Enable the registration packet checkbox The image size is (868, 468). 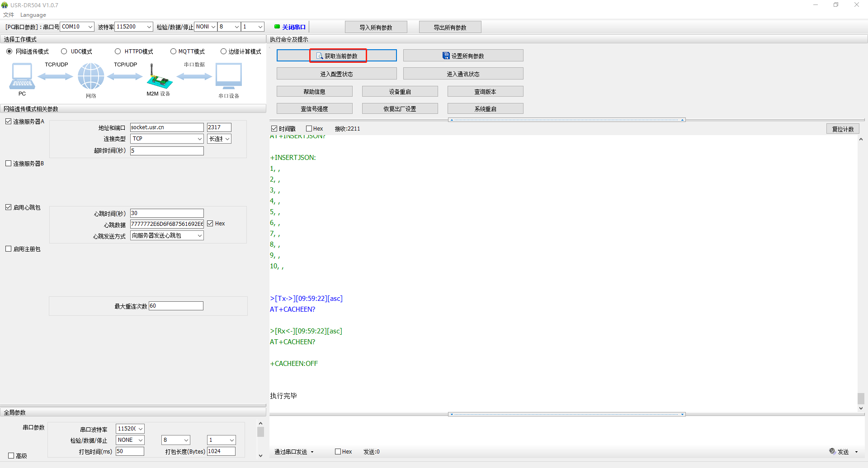point(9,249)
